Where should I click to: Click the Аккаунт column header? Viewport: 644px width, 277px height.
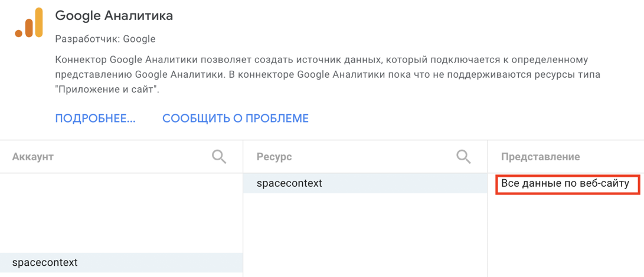(x=33, y=157)
